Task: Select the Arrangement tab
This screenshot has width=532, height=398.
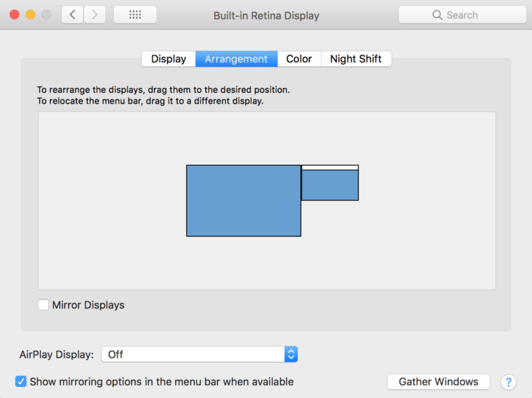Action: pos(236,59)
